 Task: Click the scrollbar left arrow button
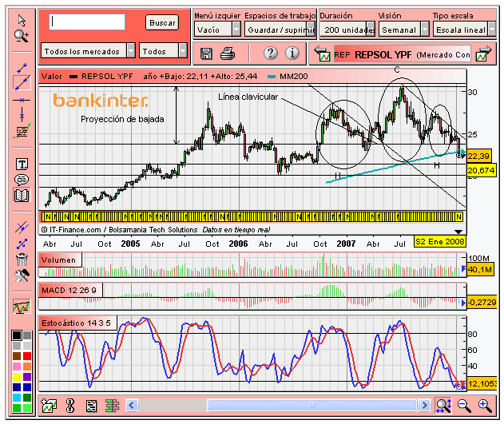[131, 406]
